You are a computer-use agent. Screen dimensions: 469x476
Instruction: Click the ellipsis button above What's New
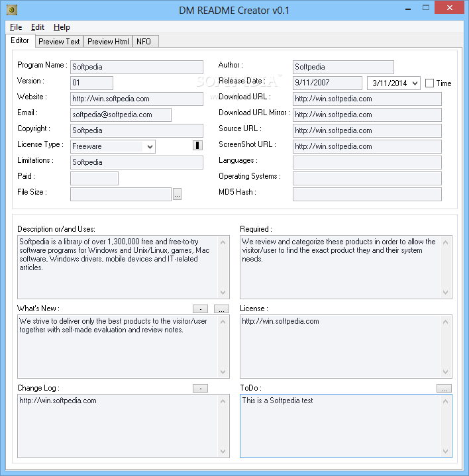tap(221, 309)
